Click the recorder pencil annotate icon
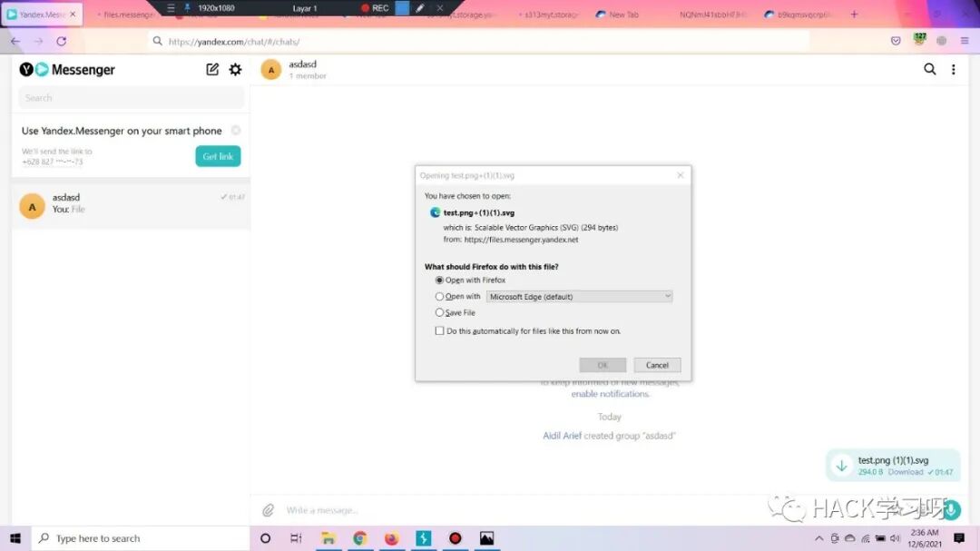 click(420, 8)
